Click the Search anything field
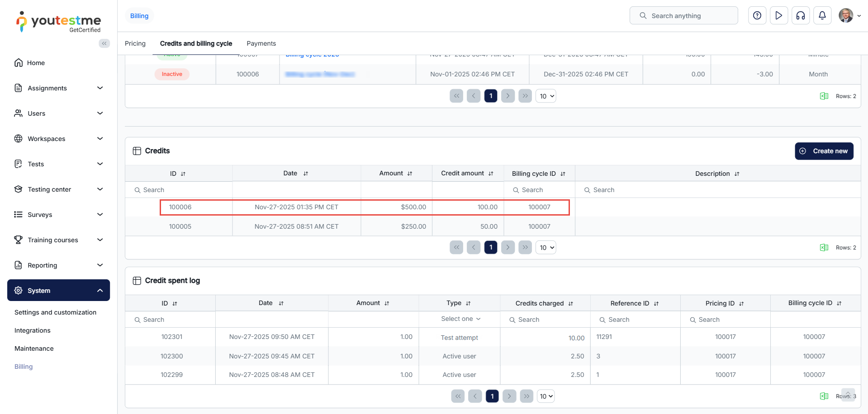 point(683,16)
